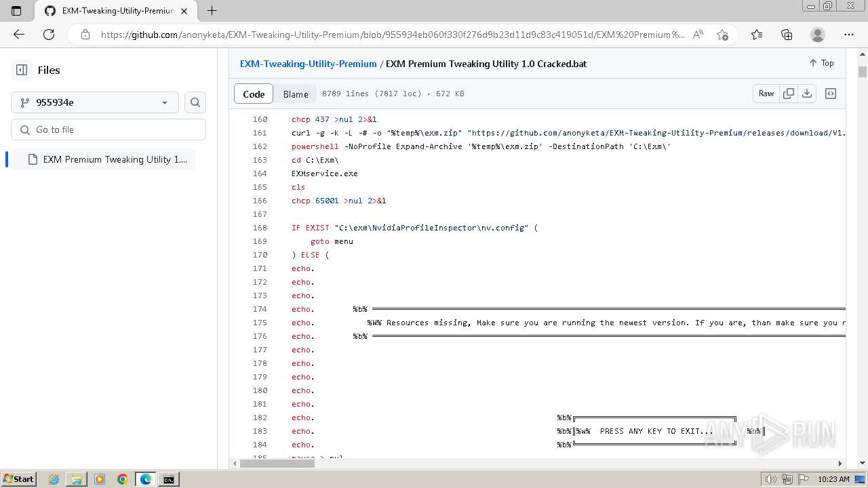Search files using the magnifier button
Viewport: 868px width, 488px height.
[195, 102]
